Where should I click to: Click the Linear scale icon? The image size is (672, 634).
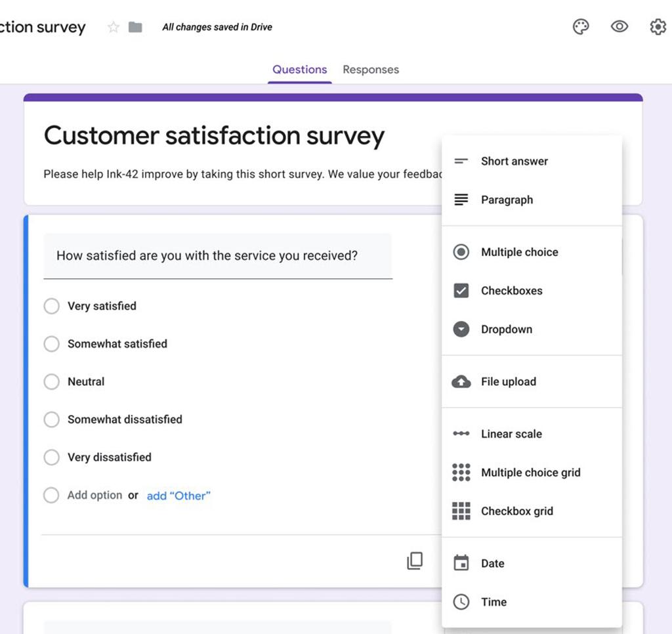[x=461, y=433]
